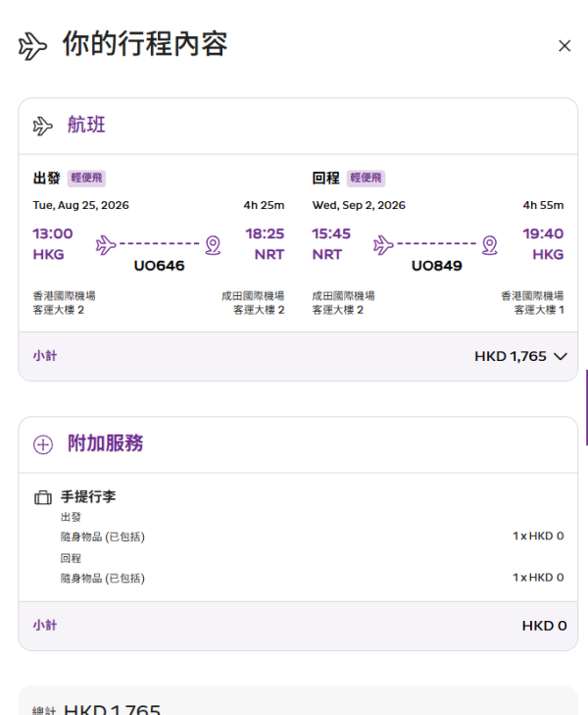Click the date Tue, Aug 25, 2026
This screenshot has width=588, height=715.
[80, 205]
